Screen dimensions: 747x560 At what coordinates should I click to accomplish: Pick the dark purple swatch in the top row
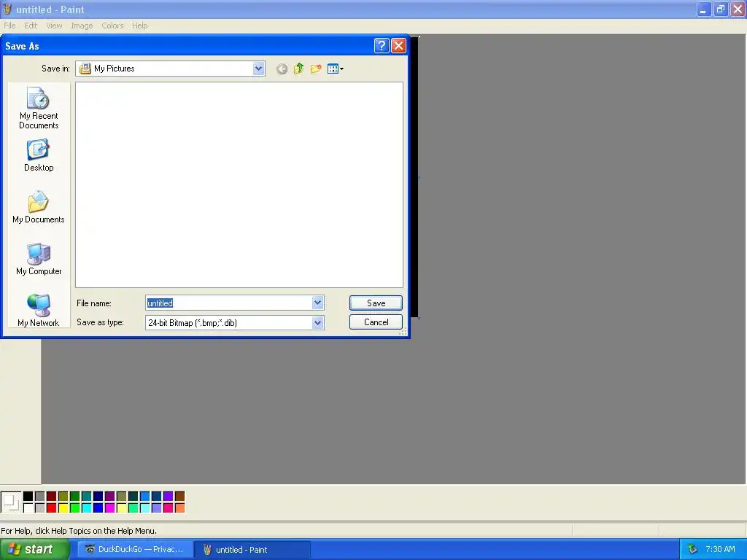(109, 496)
